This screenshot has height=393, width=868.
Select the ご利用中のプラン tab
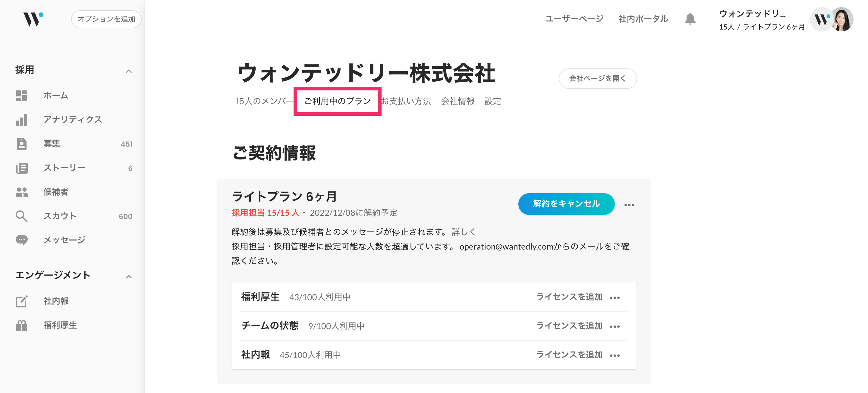(x=337, y=101)
